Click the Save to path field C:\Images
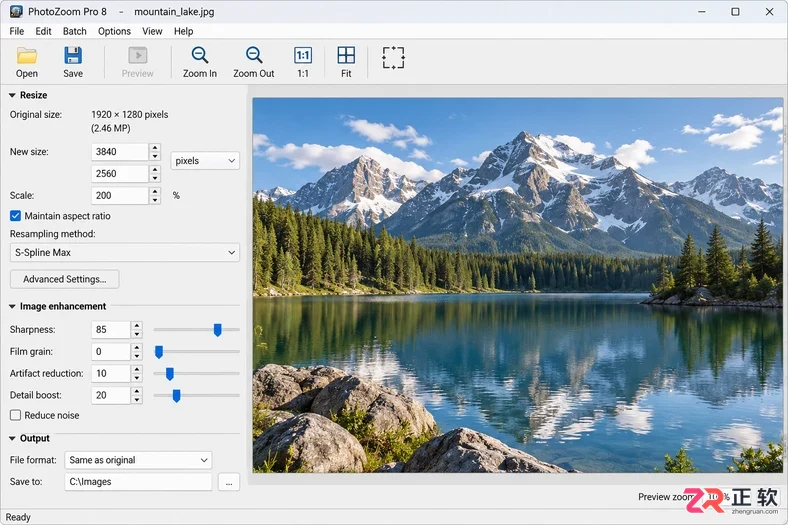This screenshot has width=788, height=525. click(138, 482)
